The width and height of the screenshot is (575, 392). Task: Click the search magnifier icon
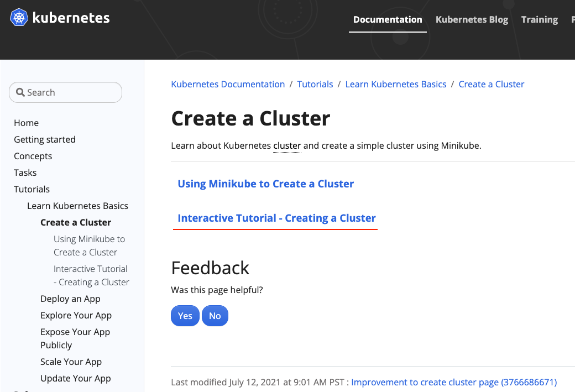pos(20,93)
